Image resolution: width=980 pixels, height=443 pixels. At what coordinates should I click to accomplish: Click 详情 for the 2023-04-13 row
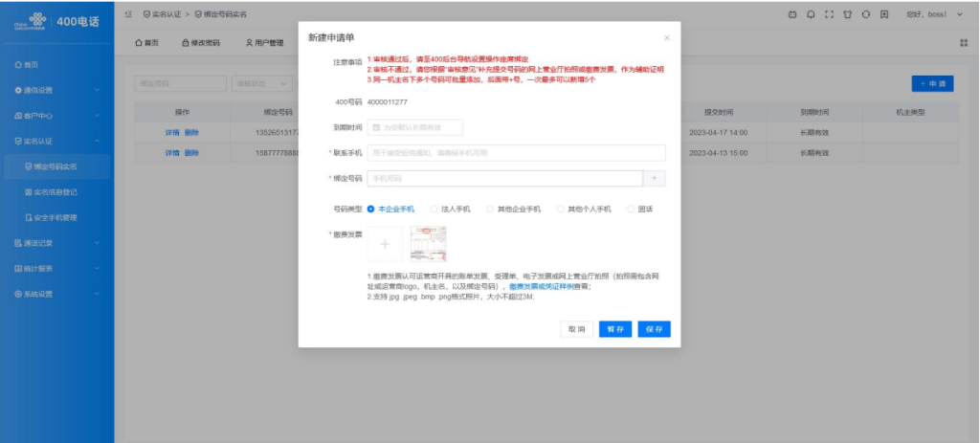pos(172,153)
